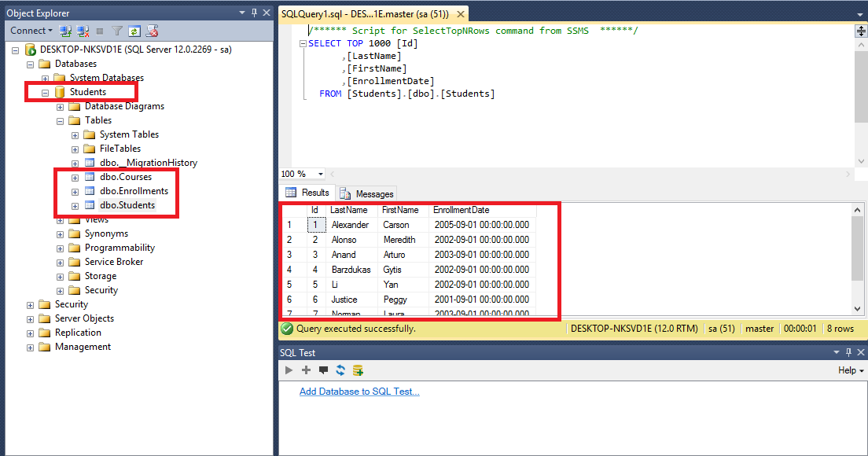Run the SQL test with the play icon
The height and width of the screenshot is (456, 868).
[x=289, y=370]
